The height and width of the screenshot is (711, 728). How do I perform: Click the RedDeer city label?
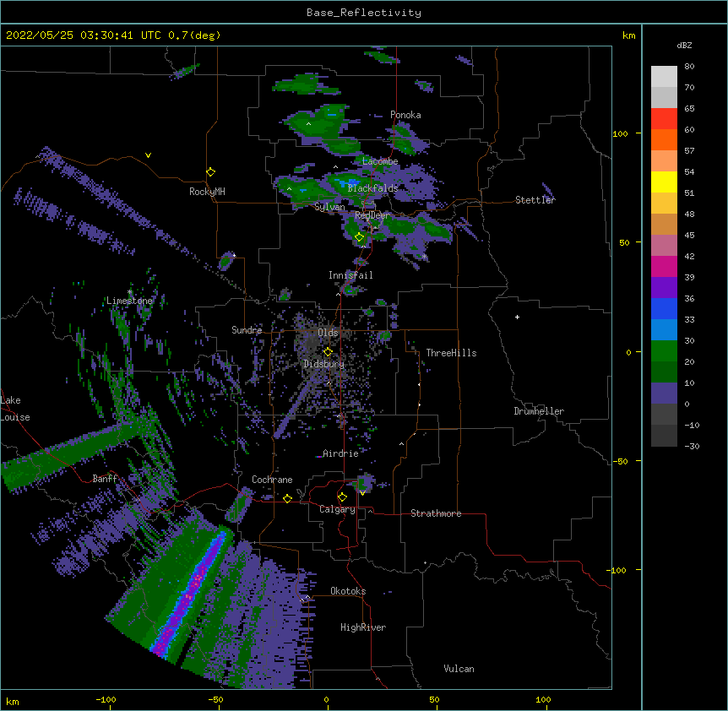372,215
